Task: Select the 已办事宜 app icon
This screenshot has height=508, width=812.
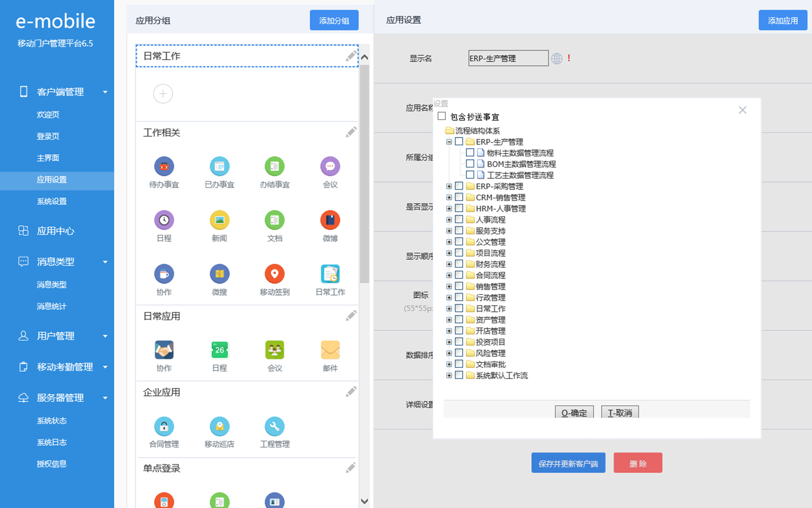Action: click(x=219, y=166)
